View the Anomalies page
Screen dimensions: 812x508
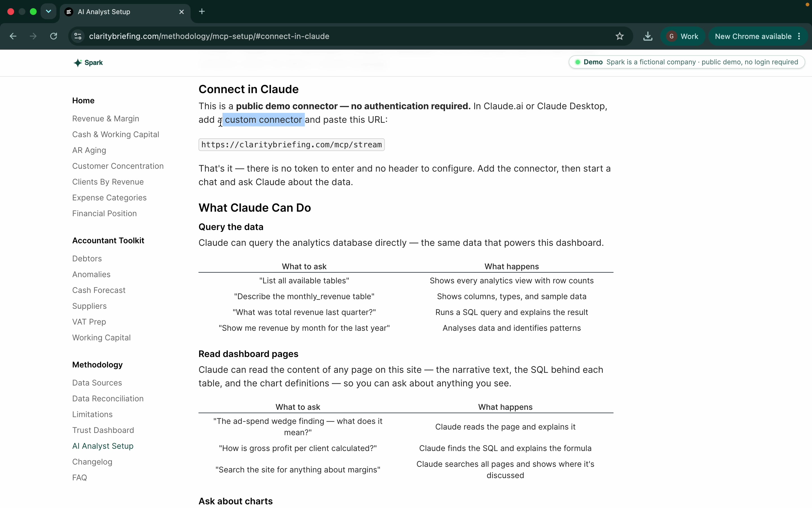pyautogui.click(x=91, y=275)
